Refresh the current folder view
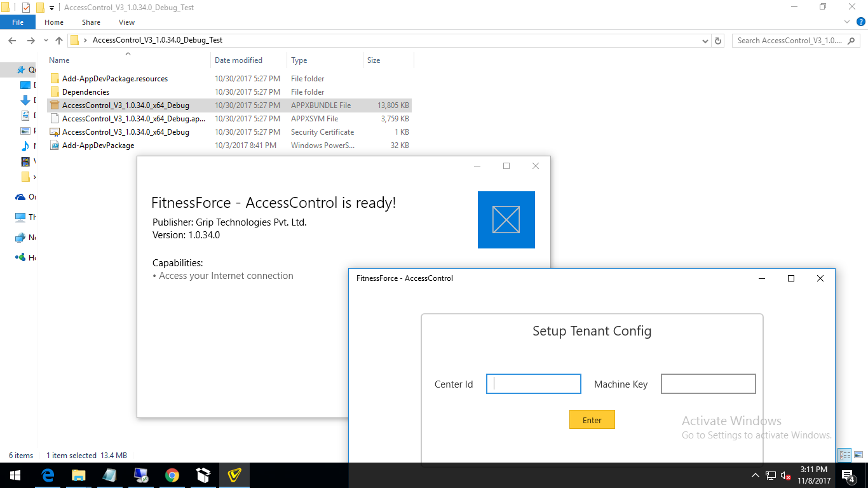 [718, 41]
